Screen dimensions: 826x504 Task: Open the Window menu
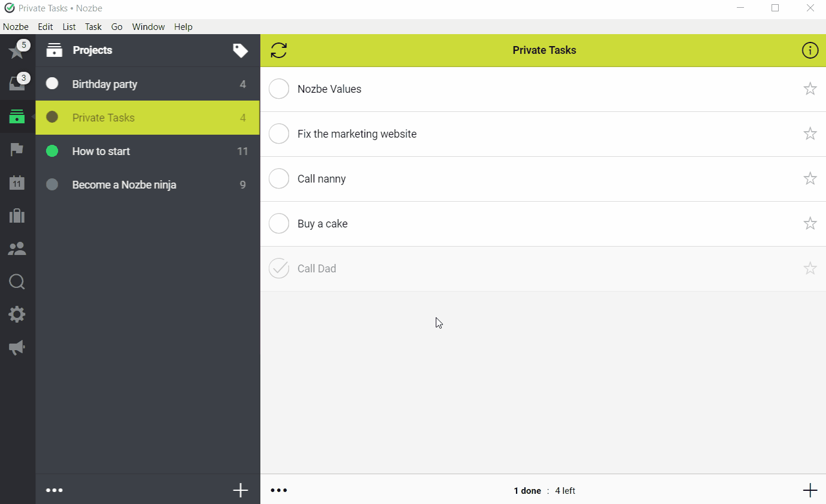click(148, 27)
